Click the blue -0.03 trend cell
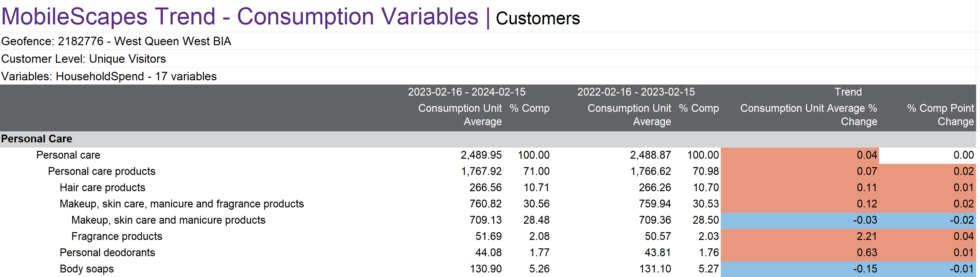Screen dimensions: 980x277 click(800, 221)
